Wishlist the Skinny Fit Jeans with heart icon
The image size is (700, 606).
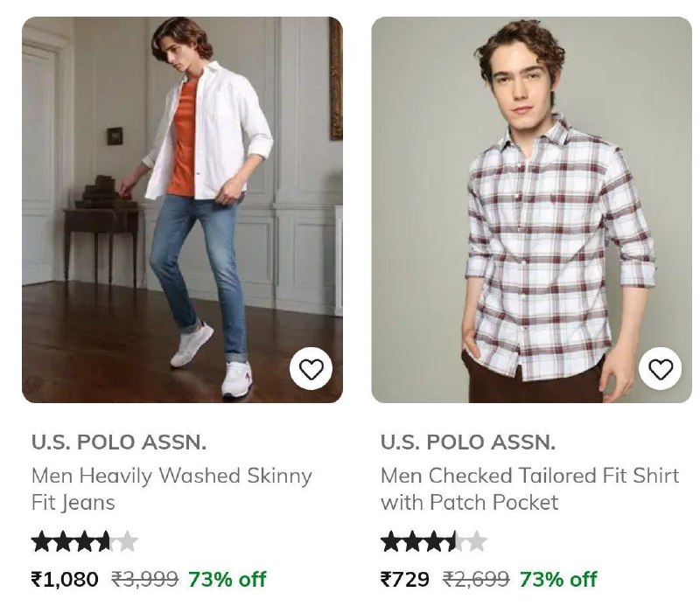[311, 370]
